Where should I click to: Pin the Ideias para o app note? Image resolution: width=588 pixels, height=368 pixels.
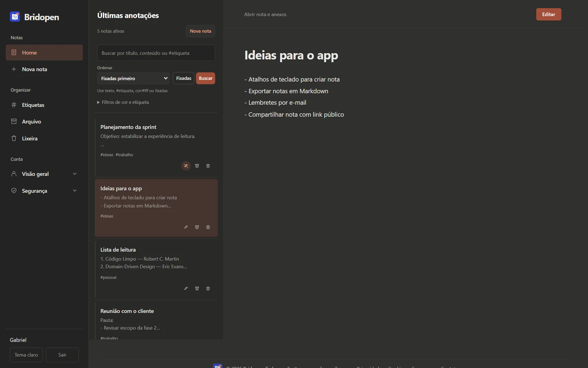(x=186, y=227)
